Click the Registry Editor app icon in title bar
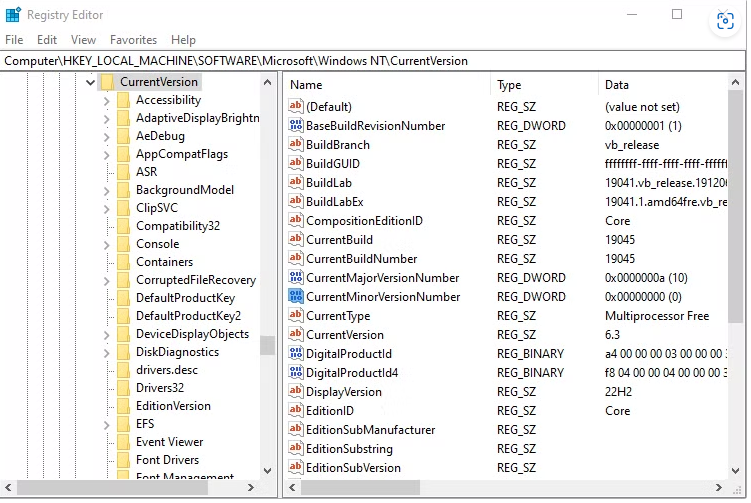This screenshot has height=503, width=751. click(13, 14)
